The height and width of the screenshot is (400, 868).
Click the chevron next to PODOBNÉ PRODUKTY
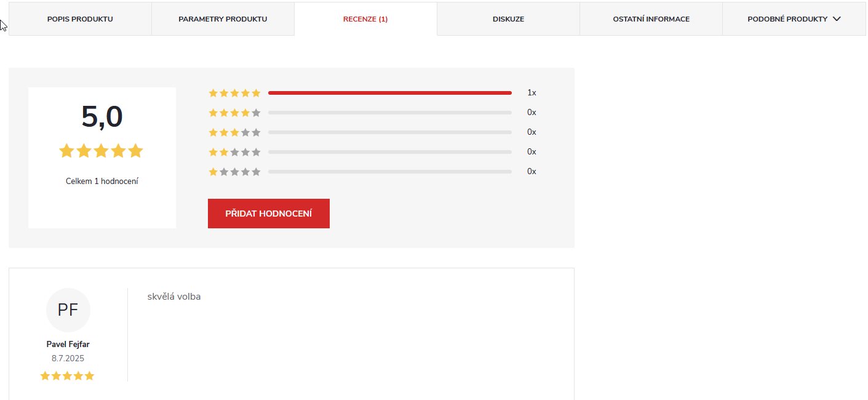point(837,18)
